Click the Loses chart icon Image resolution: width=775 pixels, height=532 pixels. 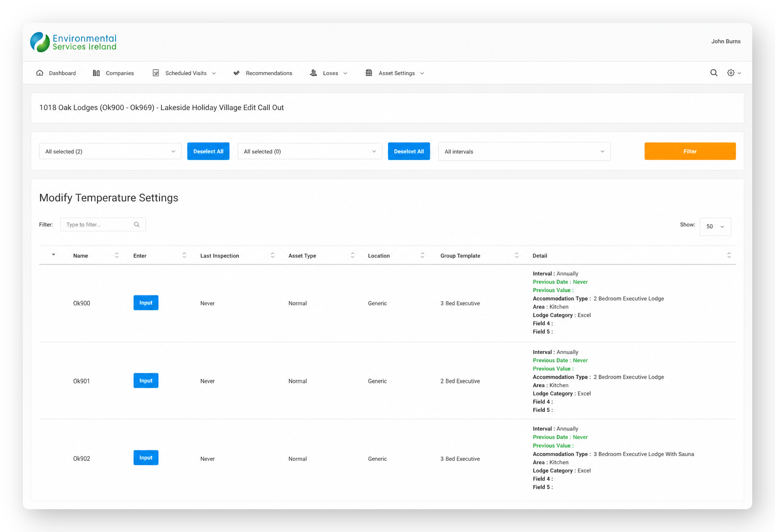coord(313,73)
